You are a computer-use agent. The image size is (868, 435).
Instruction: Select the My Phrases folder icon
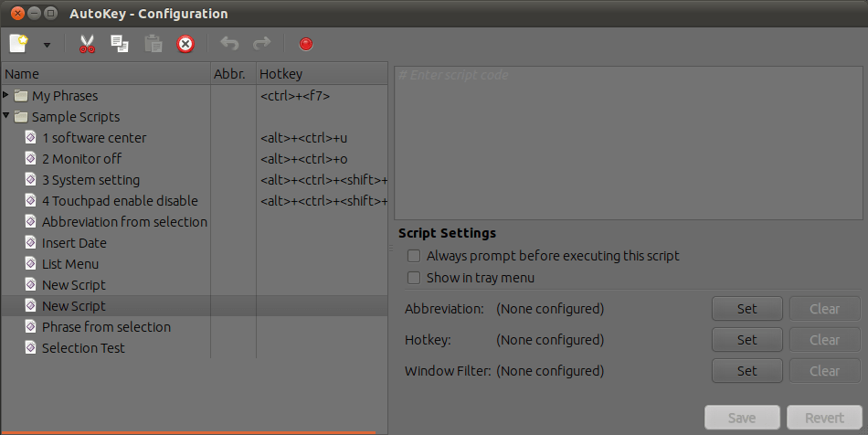[x=20, y=96]
